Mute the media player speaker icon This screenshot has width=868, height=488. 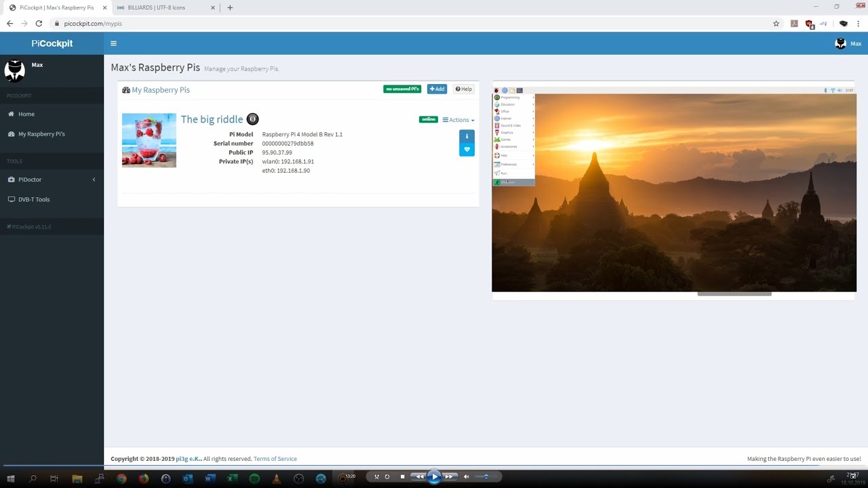coord(466,476)
